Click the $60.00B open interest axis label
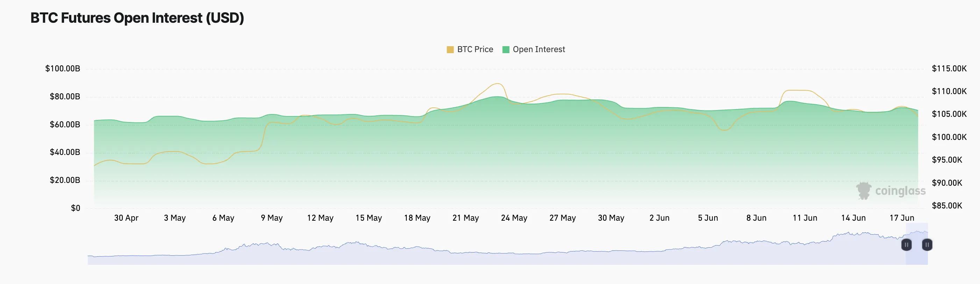 click(x=65, y=124)
